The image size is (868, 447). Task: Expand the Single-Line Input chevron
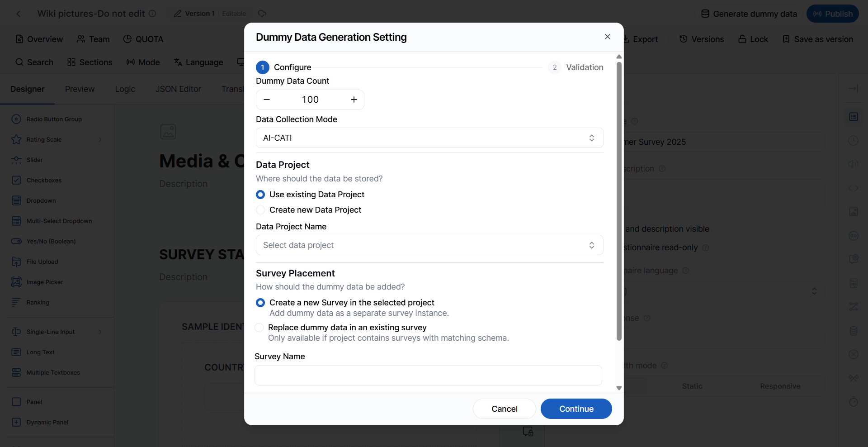coord(100,332)
